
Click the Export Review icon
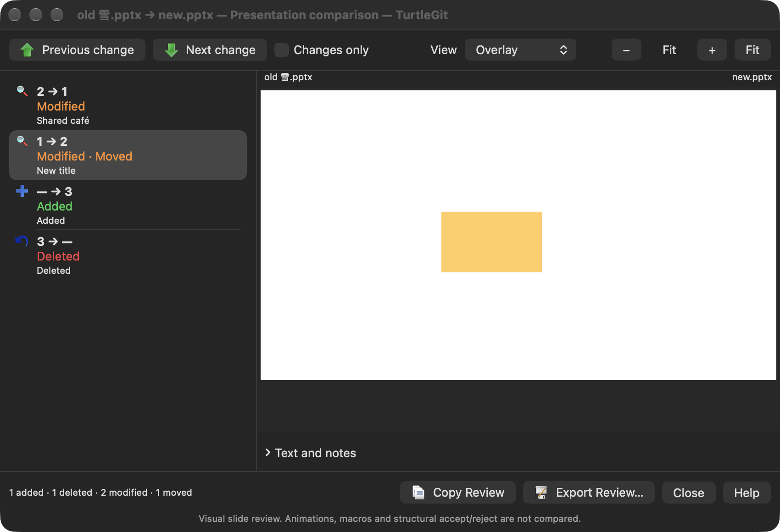click(541, 493)
